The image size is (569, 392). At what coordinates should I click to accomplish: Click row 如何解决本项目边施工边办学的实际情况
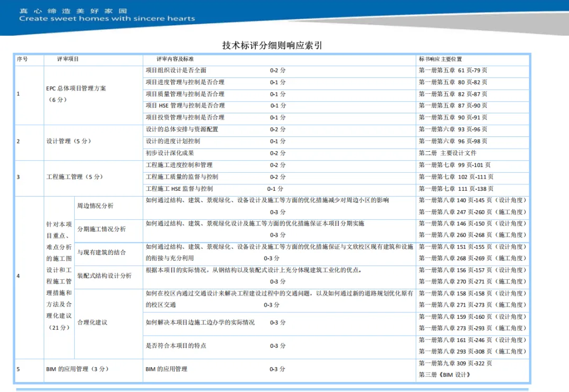279,322
